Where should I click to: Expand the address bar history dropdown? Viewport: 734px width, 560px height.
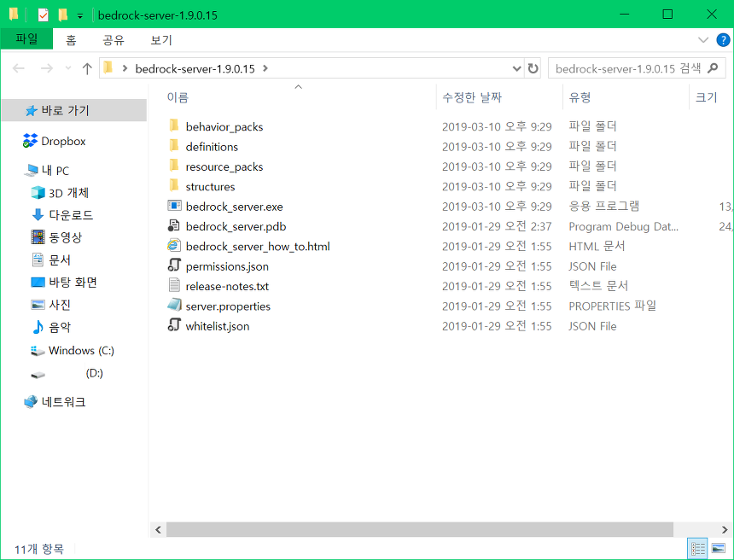(517, 68)
